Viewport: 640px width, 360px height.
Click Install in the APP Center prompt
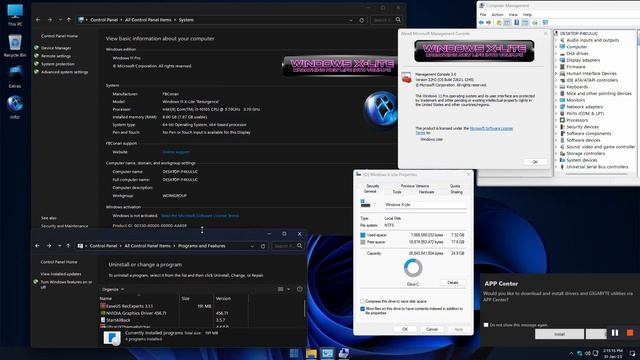(x=559, y=334)
